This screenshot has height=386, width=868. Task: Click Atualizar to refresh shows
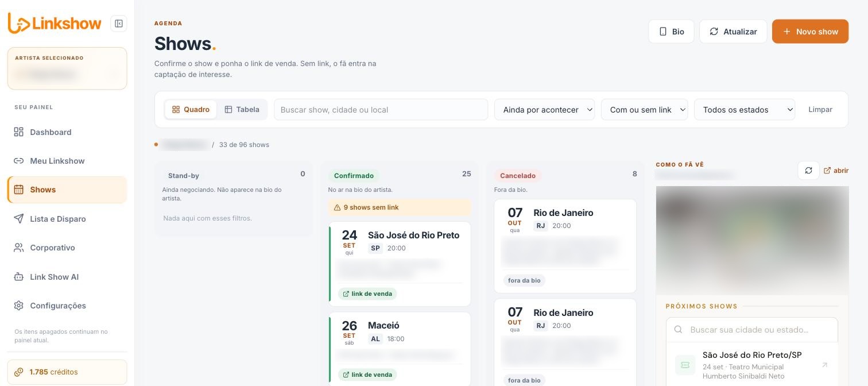coord(733,32)
